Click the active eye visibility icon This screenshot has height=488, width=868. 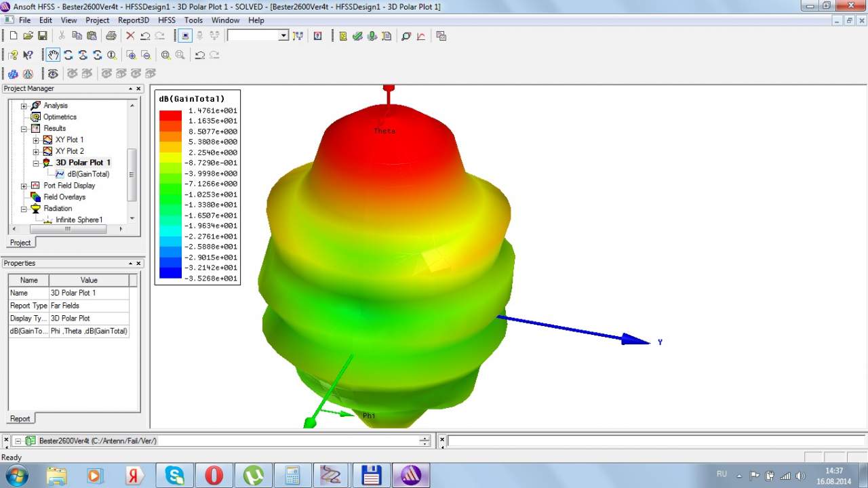pos(53,73)
